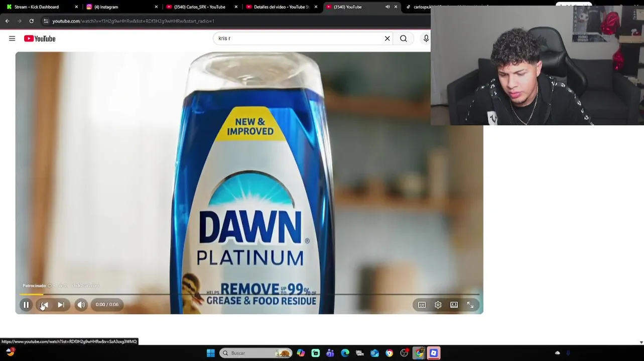Close the active (3540) YouTube tab
The image size is (644, 361).
click(396, 7)
